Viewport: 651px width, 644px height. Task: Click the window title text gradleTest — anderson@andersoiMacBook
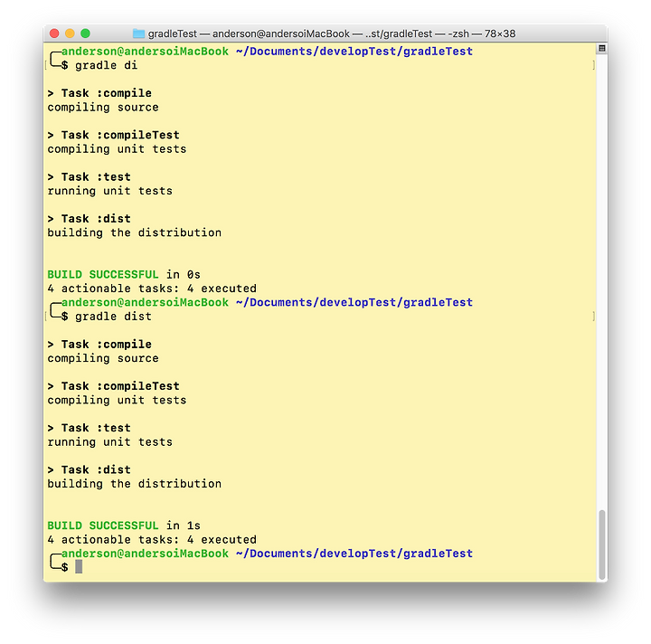click(249, 33)
